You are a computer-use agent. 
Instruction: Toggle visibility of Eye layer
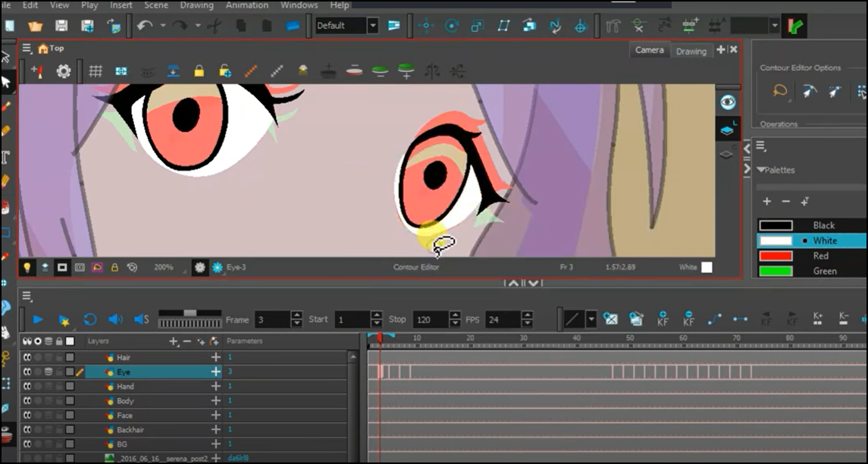(x=27, y=372)
